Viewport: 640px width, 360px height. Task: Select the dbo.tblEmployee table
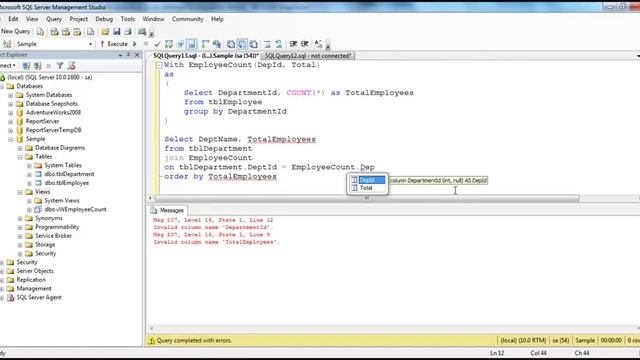[67, 183]
